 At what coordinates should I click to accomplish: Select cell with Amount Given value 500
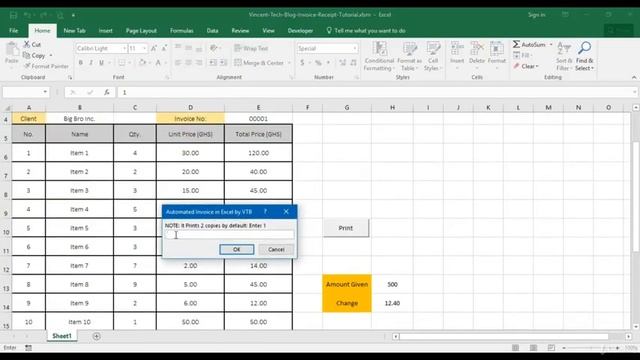click(392, 284)
